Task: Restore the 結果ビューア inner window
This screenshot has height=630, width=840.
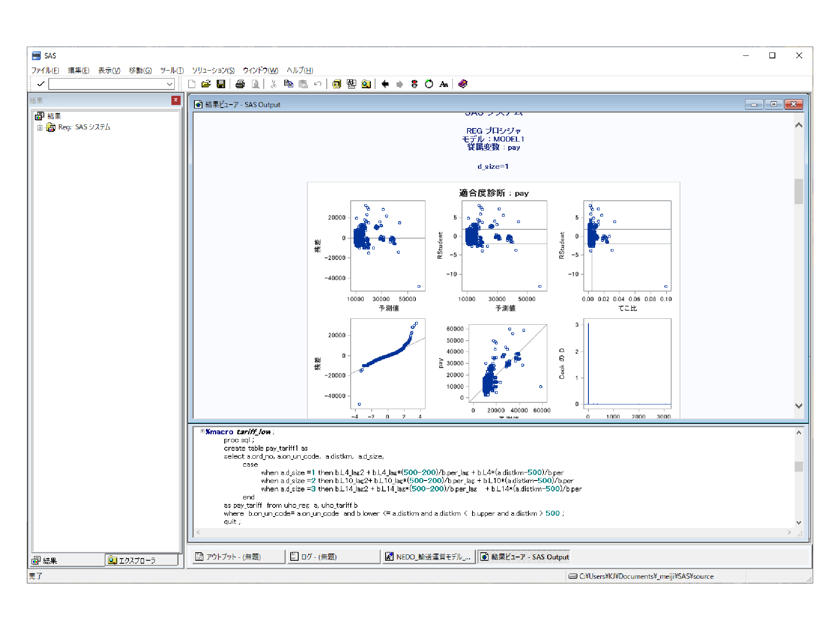Action: coord(774,104)
